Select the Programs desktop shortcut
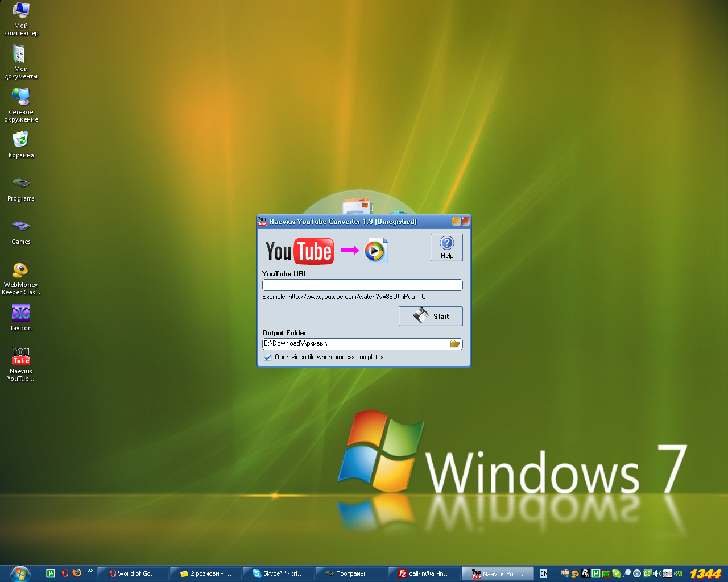 (x=21, y=189)
